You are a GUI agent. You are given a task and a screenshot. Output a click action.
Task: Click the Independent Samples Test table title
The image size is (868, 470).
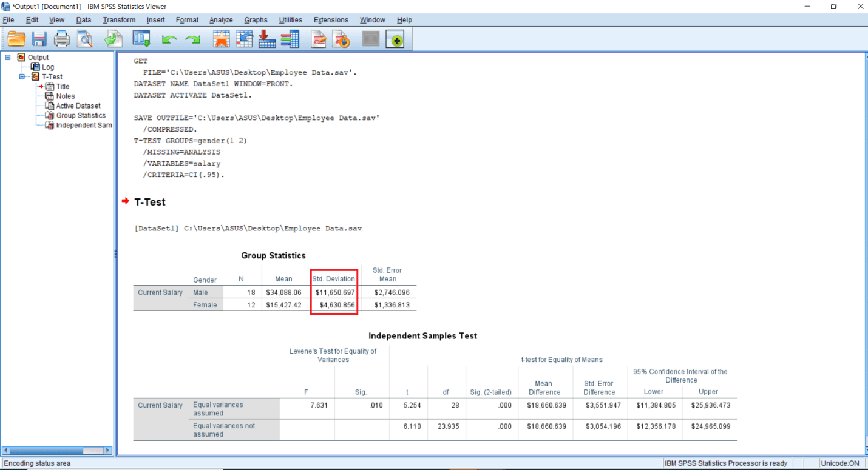422,335
